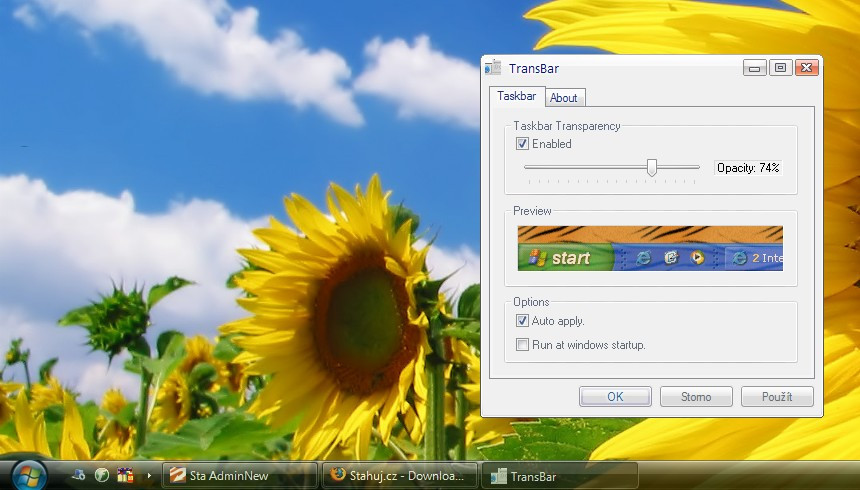This screenshot has height=490, width=860.
Task: Switch to the About tab
Action: [x=563, y=98]
